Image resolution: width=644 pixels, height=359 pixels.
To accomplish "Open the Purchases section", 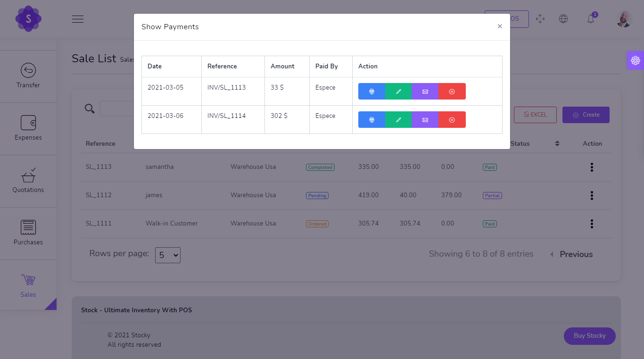I will 28,234.
